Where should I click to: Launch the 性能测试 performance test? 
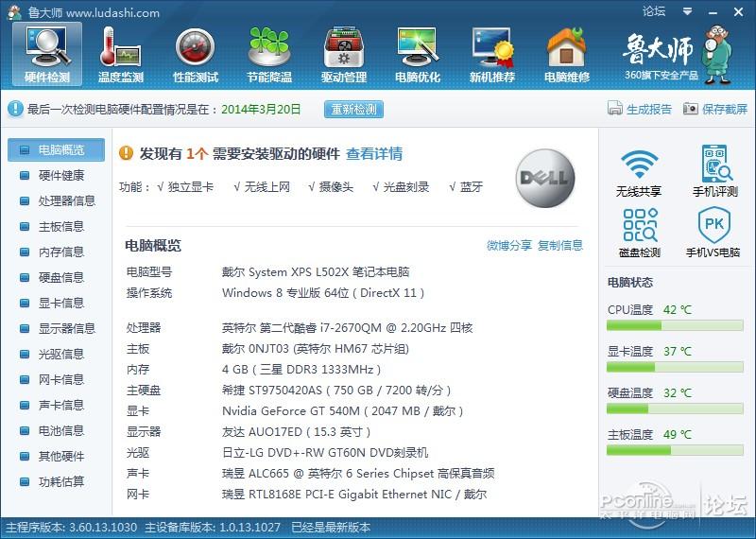(196, 54)
